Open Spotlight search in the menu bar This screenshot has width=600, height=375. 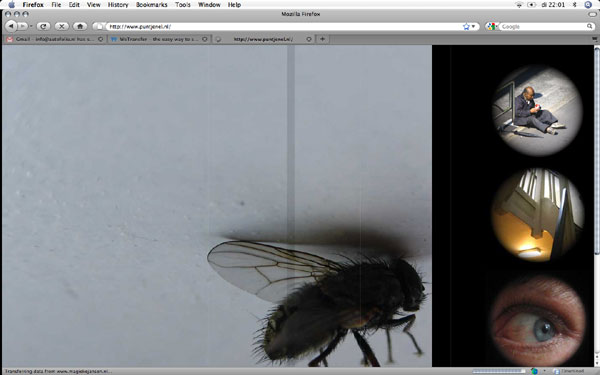589,5
